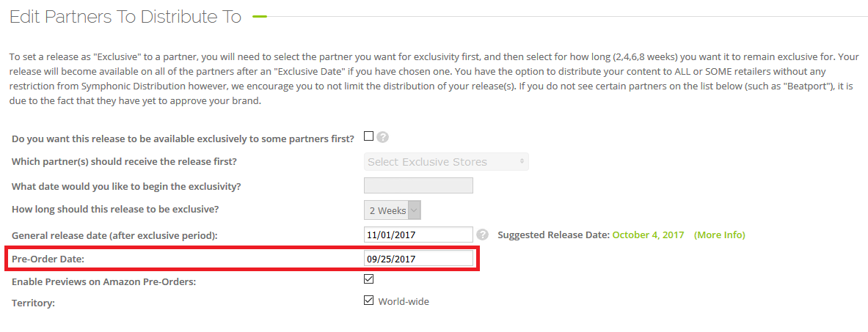Click the Territory label
The width and height of the screenshot is (868, 332).
(34, 302)
